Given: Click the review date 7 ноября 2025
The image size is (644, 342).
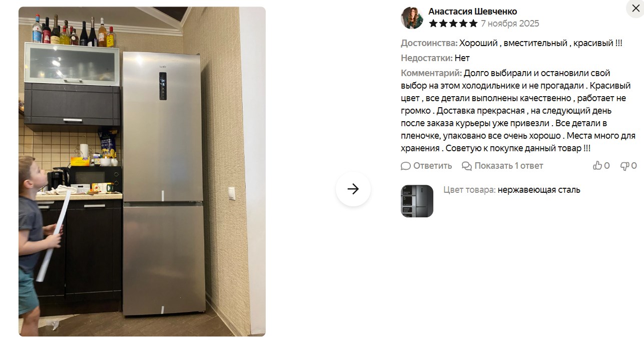Looking at the screenshot, I should point(510,24).
